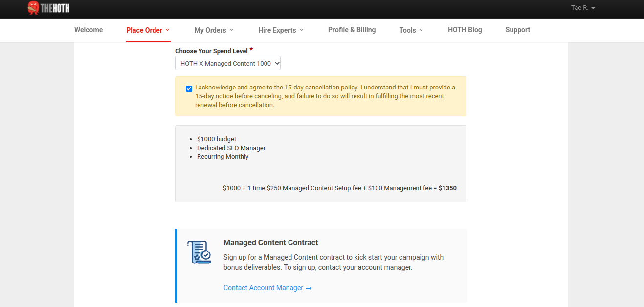This screenshot has width=644, height=307.
Task: Click the Recurring Monthly bullet
Action: click(x=223, y=157)
